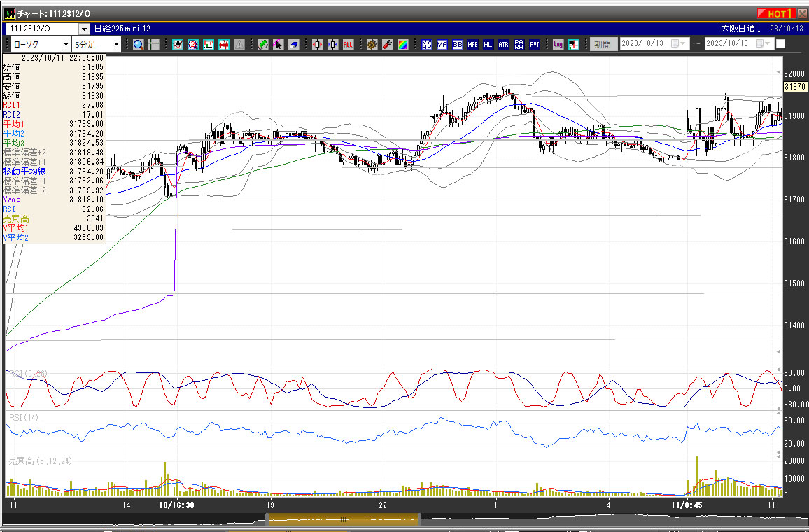
Task: Click the cyan chart layout icon after Log
Action: tap(574, 45)
